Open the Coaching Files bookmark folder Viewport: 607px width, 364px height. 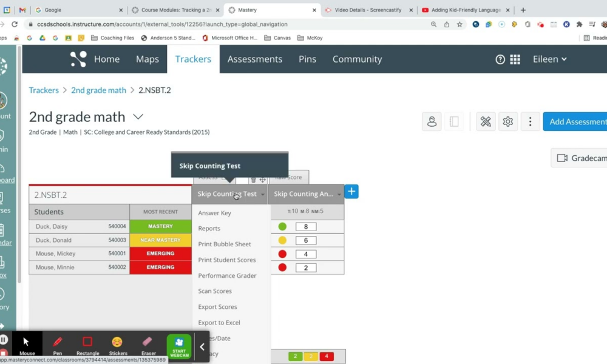113,38
